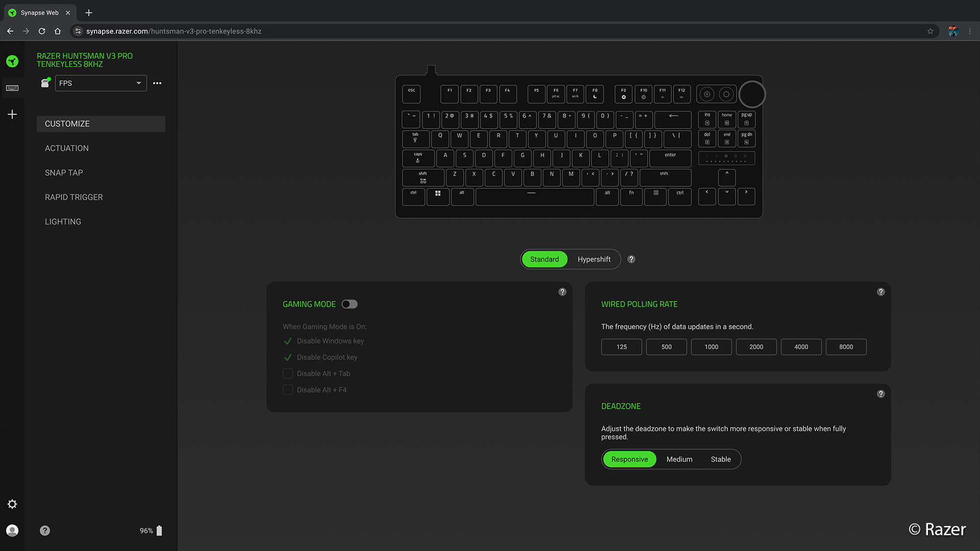Check the Disable Alt + F4 checkbox
The height and width of the screenshot is (551, 980).
tap(288, 390)
